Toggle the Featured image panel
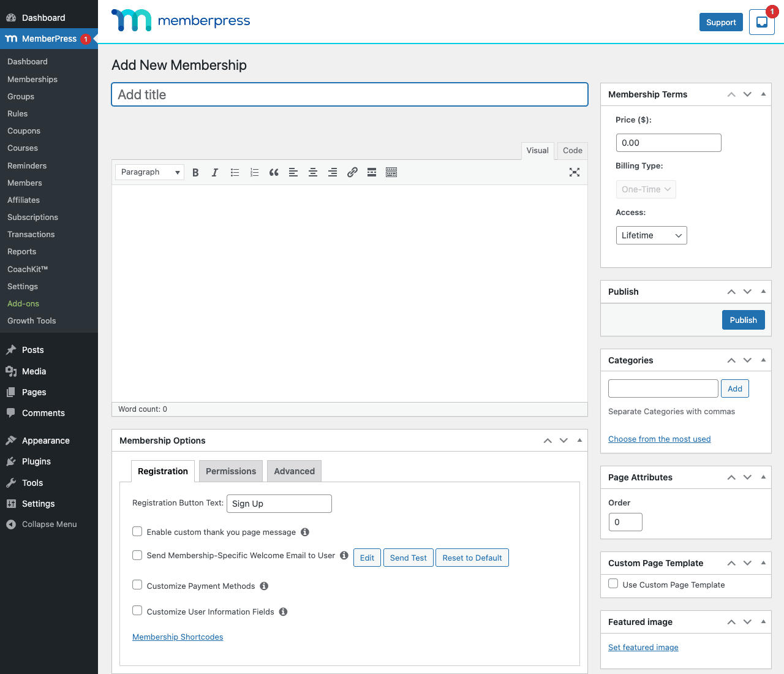This screenshot has height=674, width=784. [763, 622]
